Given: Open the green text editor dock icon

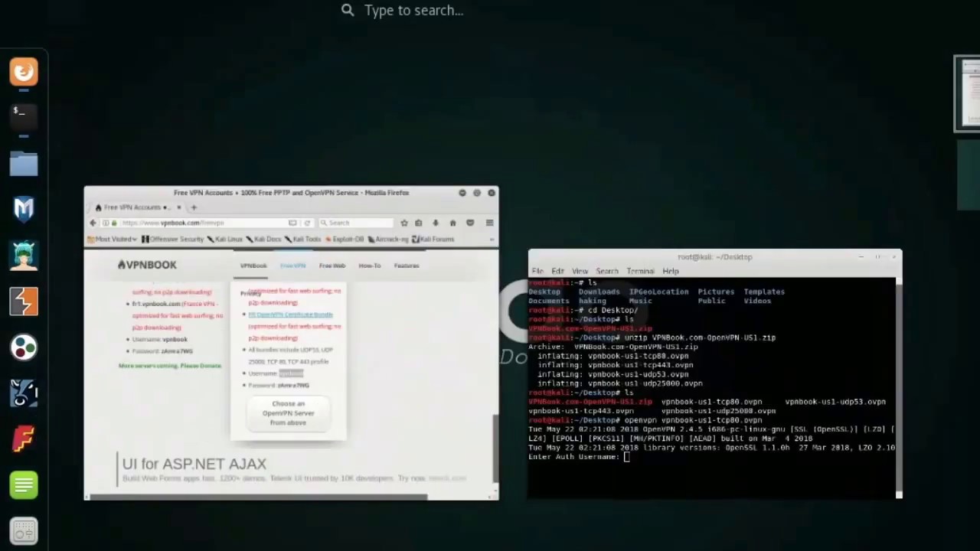Looking at the screenshot, I should coord(24,485).
